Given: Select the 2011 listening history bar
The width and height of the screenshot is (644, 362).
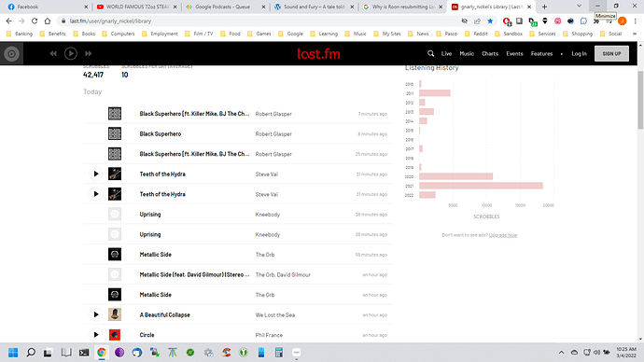Looking at the screenshot, I should pyautogui.click(x=435, y=93).
